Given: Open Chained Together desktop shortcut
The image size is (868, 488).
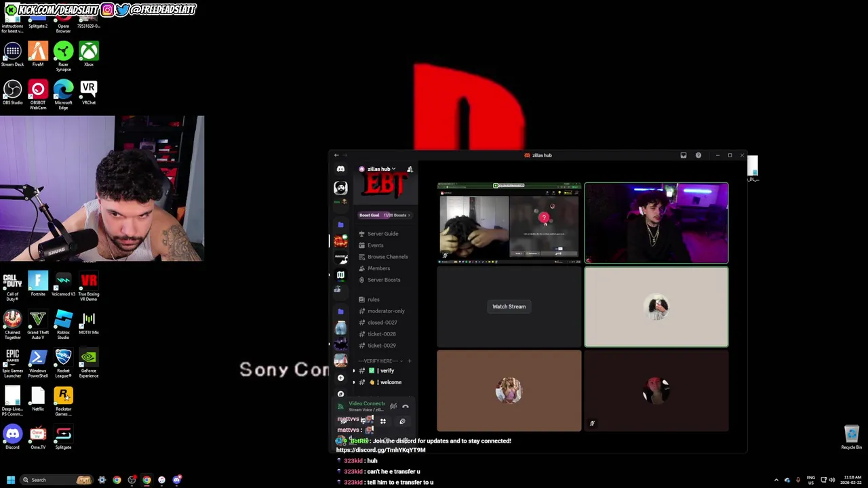Looking at the screenshot, I should click(12, 325).
